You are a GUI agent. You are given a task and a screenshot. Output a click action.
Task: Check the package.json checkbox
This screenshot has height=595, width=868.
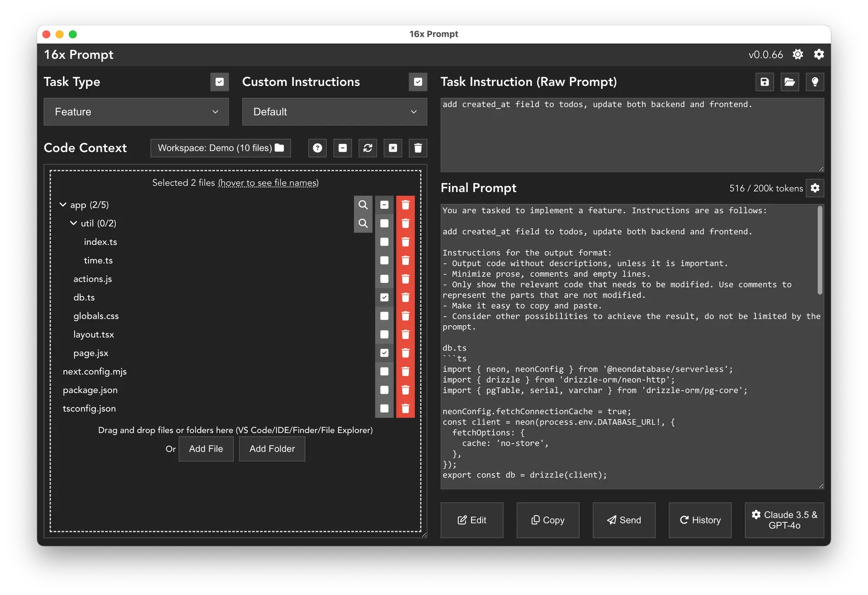(384, 390)
